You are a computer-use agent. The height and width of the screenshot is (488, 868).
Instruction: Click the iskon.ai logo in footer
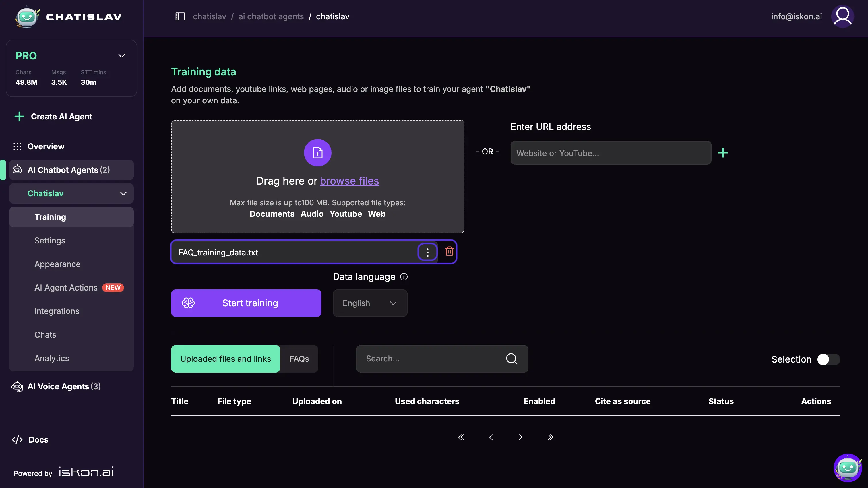[x=86, y=472]
